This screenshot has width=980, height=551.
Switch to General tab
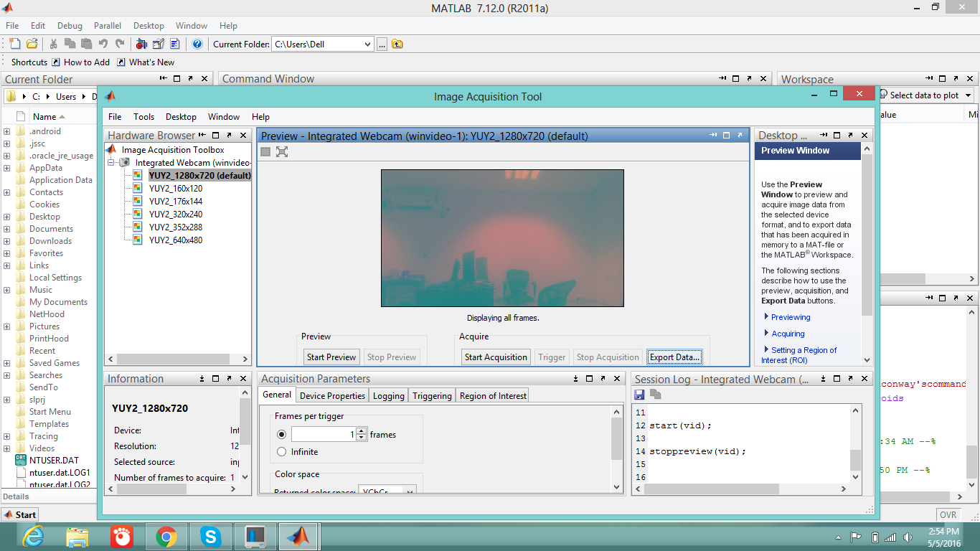click(277, 395)
